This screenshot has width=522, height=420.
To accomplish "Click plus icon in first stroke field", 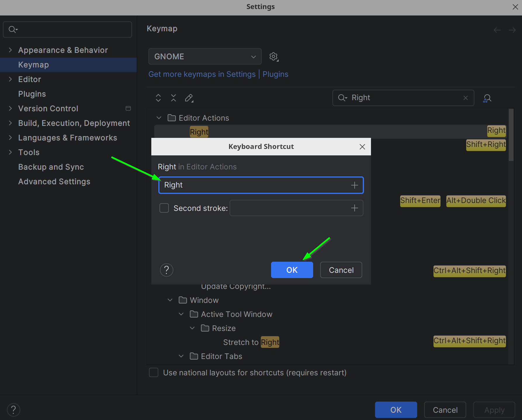I will click(x=354, y=185).
